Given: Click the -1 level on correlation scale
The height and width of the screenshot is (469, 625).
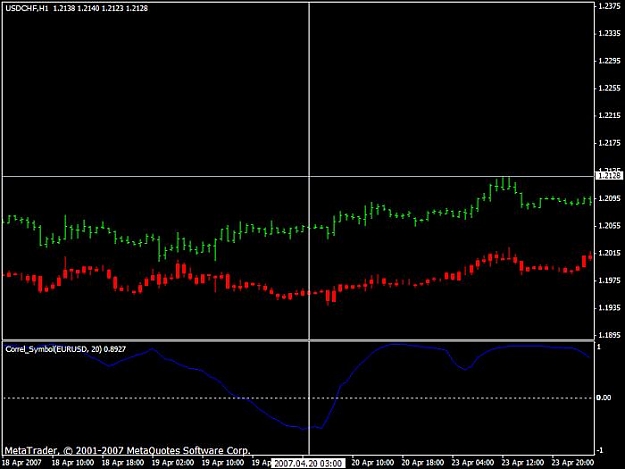Looking at the screenshot, I should tap(600, 451).
